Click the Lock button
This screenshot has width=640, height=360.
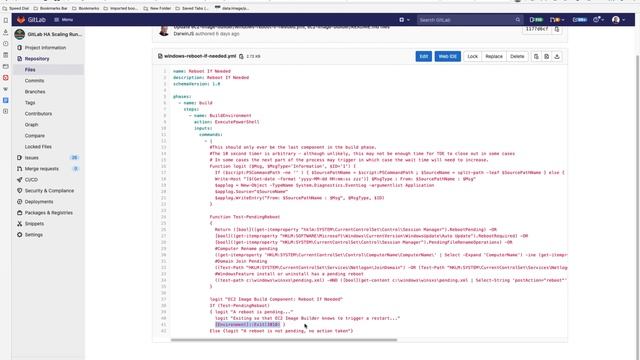pos(473,56)
